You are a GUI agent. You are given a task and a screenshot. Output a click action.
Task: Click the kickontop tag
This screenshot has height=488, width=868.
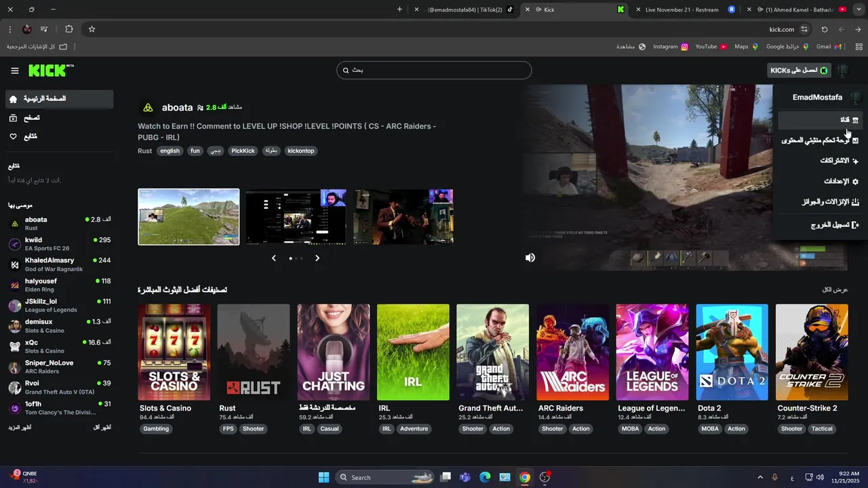pyautogui.click(x=300, y=150)
